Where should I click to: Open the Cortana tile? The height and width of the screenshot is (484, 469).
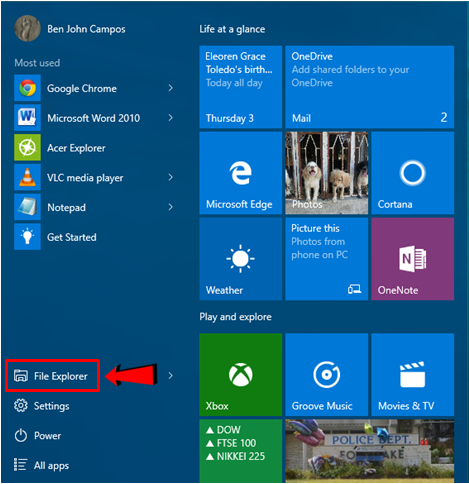click(x=413, y=173)
